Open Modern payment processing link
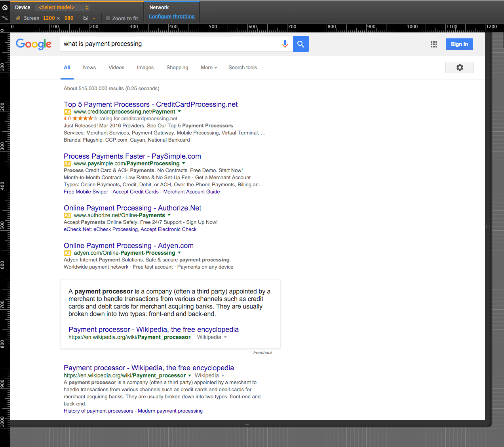504x447 pixels. click(170, 411)
